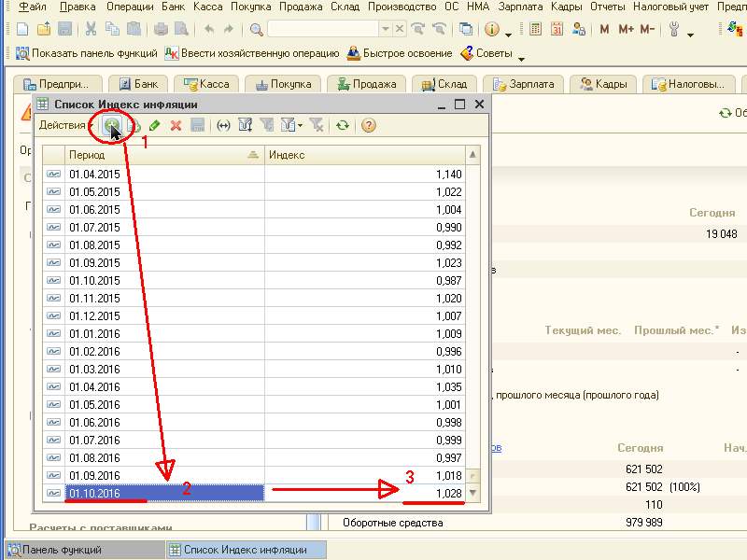Select Список Индекс инфляции in window bar
This screenshot has width=747, height=560.
pos(246,550)
